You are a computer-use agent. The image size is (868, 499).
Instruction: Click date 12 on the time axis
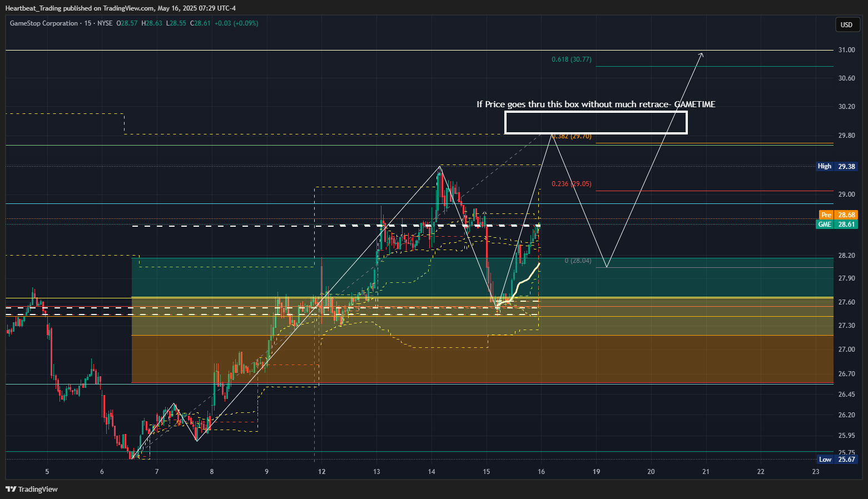pos(322,472)
